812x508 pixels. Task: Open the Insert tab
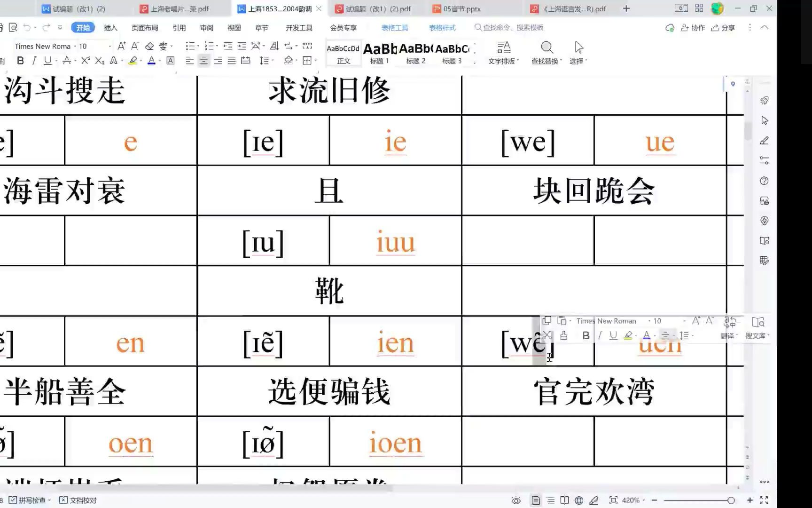click(x=110, y=28)
